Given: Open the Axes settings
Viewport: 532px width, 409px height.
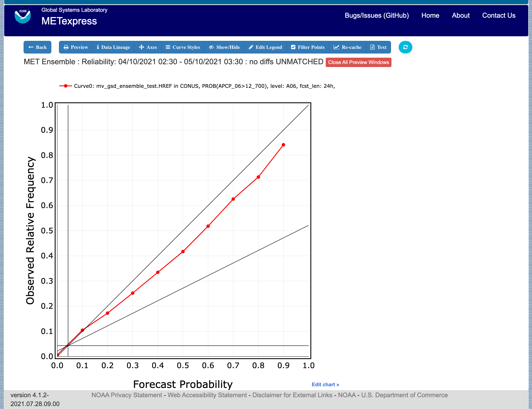Looking at the screenshot, I should pos(148,47).
